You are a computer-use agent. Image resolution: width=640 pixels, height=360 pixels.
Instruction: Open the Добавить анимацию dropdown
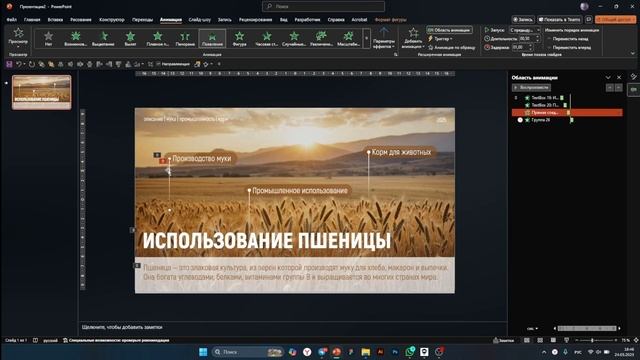413,38
